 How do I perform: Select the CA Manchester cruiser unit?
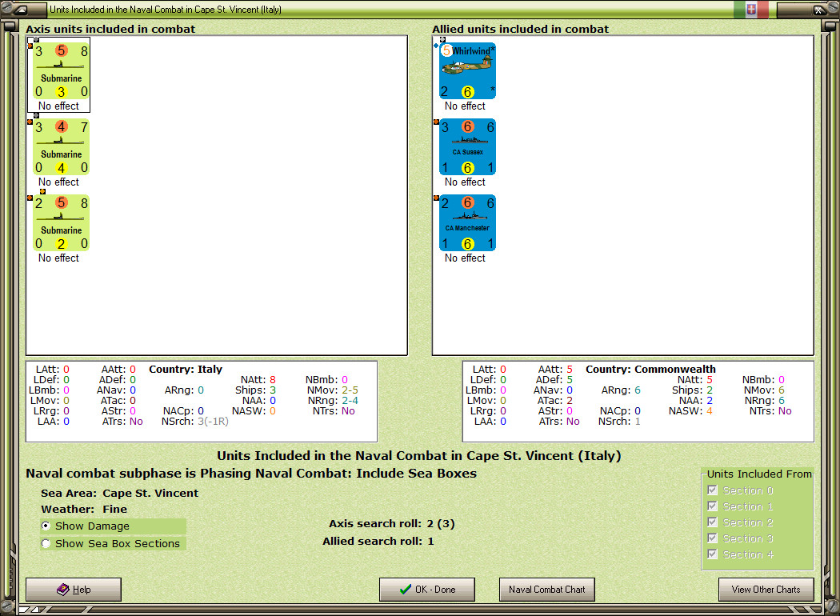tap(468, 223)
